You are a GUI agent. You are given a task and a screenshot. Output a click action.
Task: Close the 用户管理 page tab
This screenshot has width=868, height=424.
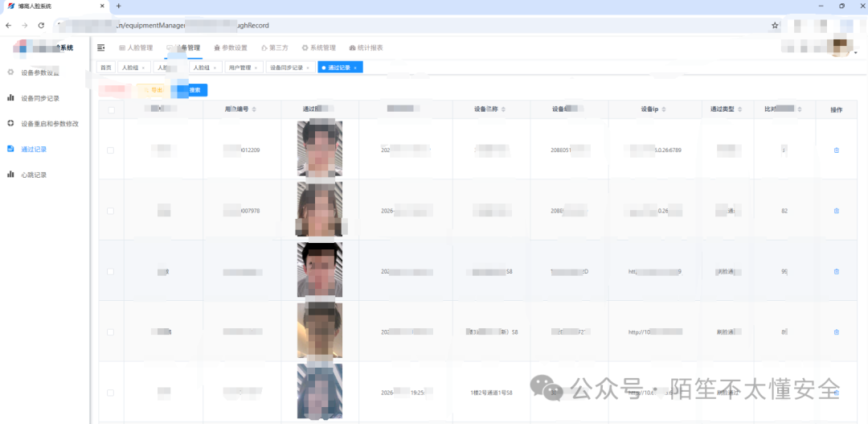(256, 68)
